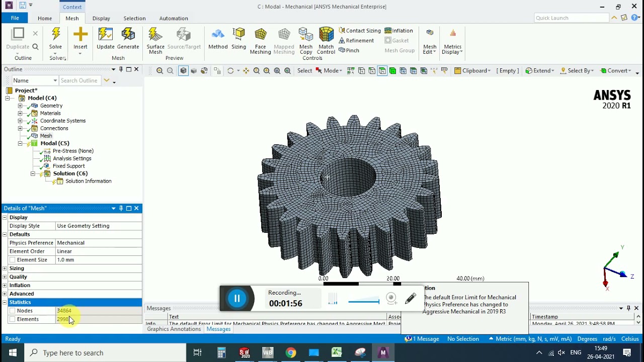Image resolution: width=644 pixels, height=362 pixels.
Task: Toggle the Element Size parameter checkbox
Action: (x=12, y=260)
